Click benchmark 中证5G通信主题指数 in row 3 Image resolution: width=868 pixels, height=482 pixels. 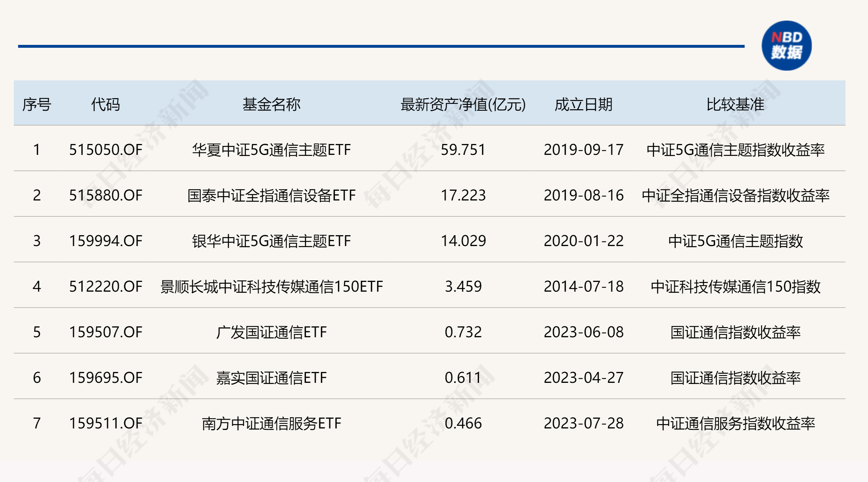(736, 241)
